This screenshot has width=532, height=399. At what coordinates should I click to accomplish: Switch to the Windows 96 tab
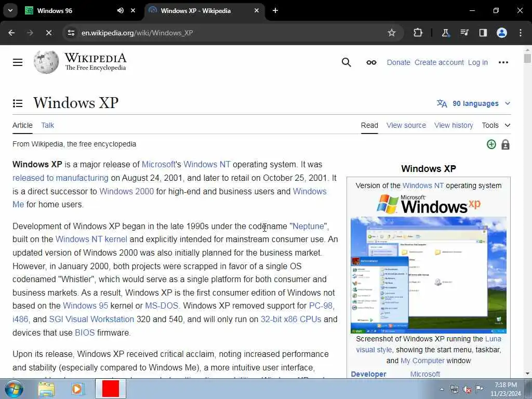tap(55, 10)
